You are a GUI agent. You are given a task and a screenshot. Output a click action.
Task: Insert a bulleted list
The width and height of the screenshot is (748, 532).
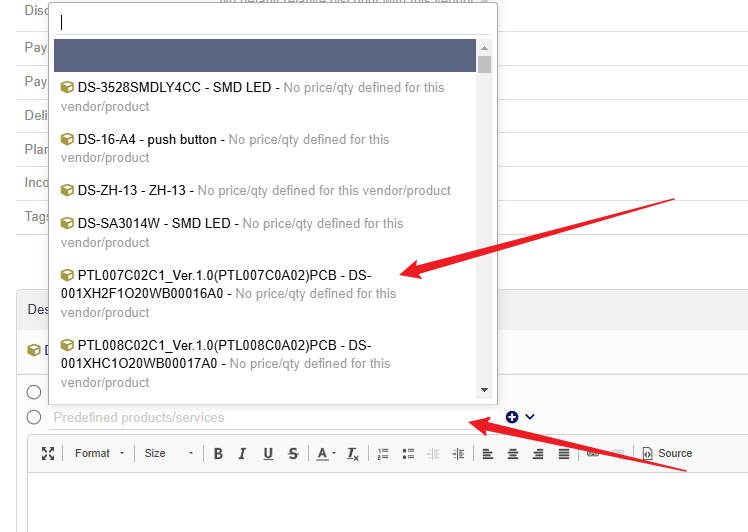[408, 453]
